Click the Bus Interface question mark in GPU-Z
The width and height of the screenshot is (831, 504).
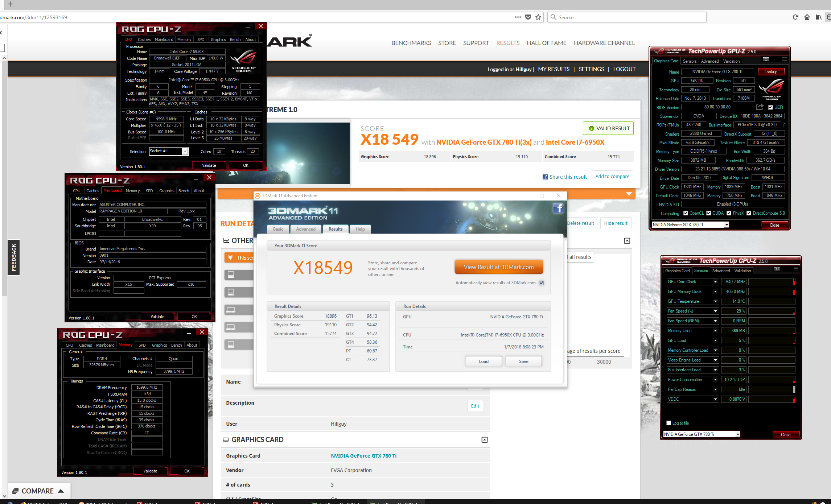(x=783, y=125)
